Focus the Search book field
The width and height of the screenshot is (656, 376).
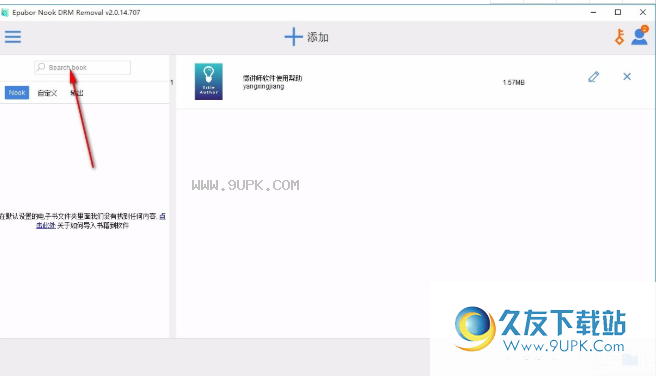coord(82,67)
